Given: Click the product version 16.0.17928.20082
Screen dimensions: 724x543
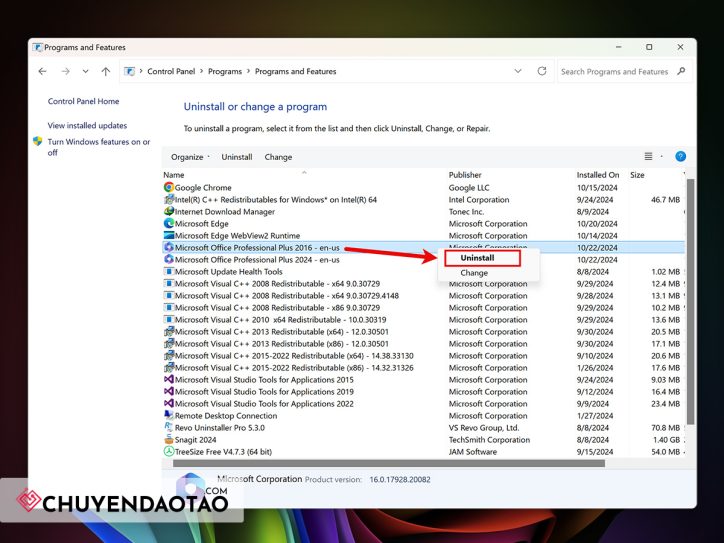Looking at the screenshot, I should click(x=400, y=479).
